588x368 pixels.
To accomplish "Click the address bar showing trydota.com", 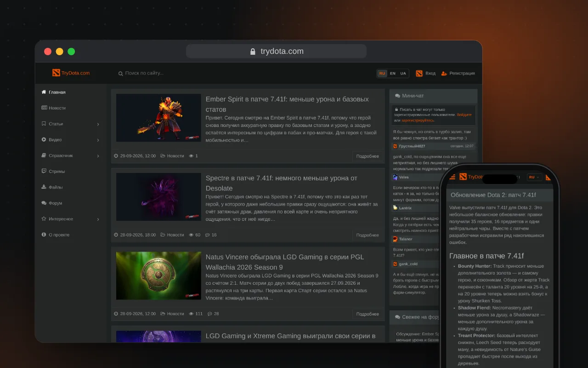I will [x=276, y=51].
